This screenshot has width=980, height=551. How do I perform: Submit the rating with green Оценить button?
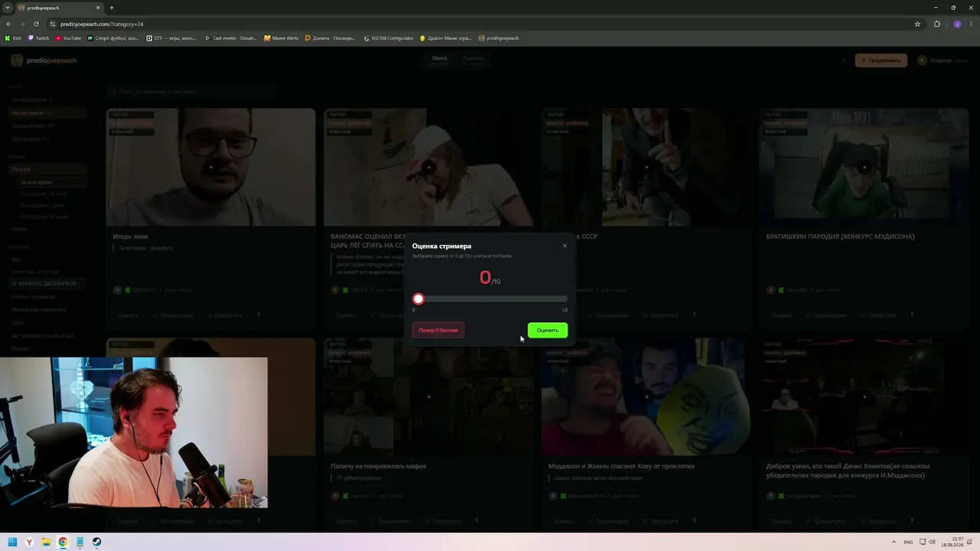point(547,330)
